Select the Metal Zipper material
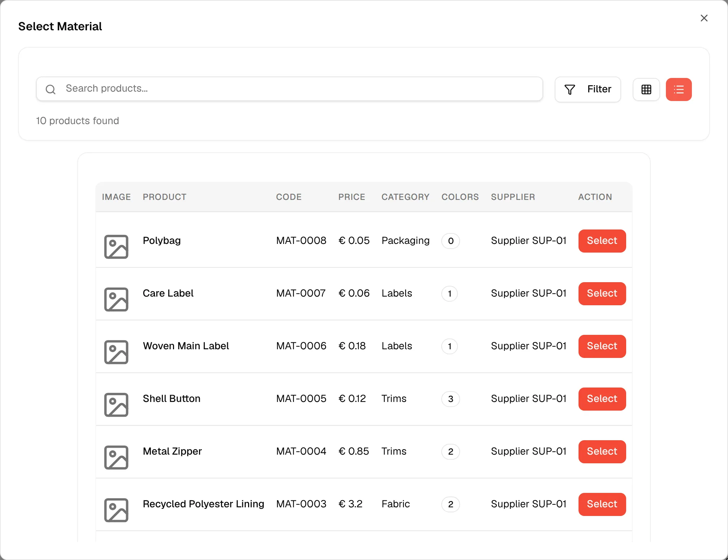Image resolution: width=728 pixels, height=560 pixels. [x=602, y=451]
